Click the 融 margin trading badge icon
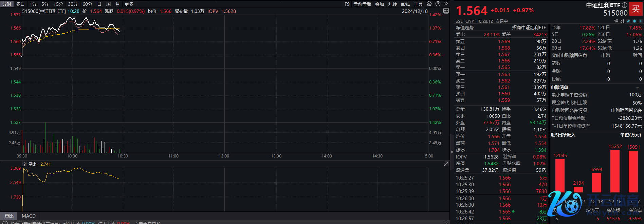Viewport: 644px width, 224px height. [x=622, y=21]
